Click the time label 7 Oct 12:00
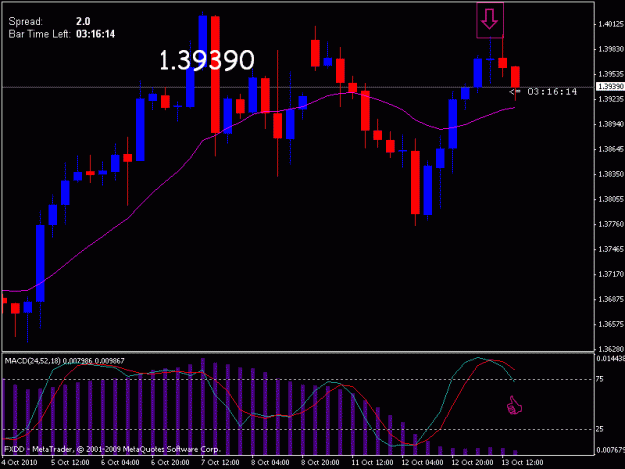 click(220, 463)
